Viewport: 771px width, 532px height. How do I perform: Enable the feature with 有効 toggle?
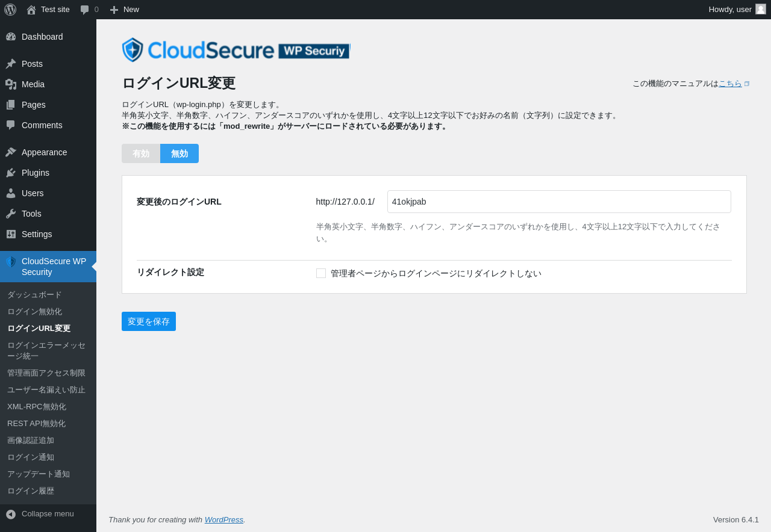pyautogui.click(x=141, y=153)
